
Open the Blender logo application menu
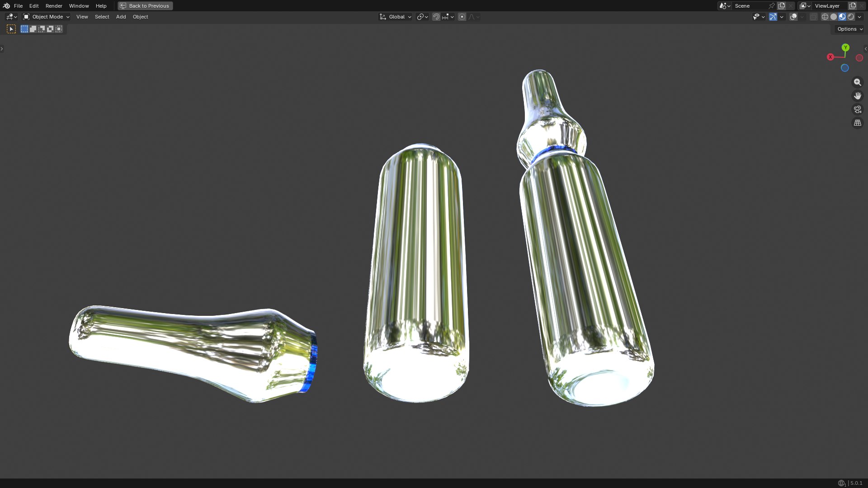[6, 6]
